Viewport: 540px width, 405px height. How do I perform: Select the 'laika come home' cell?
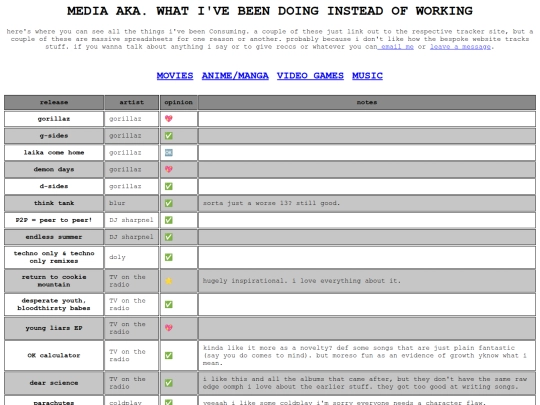click(x=54, y=153)
